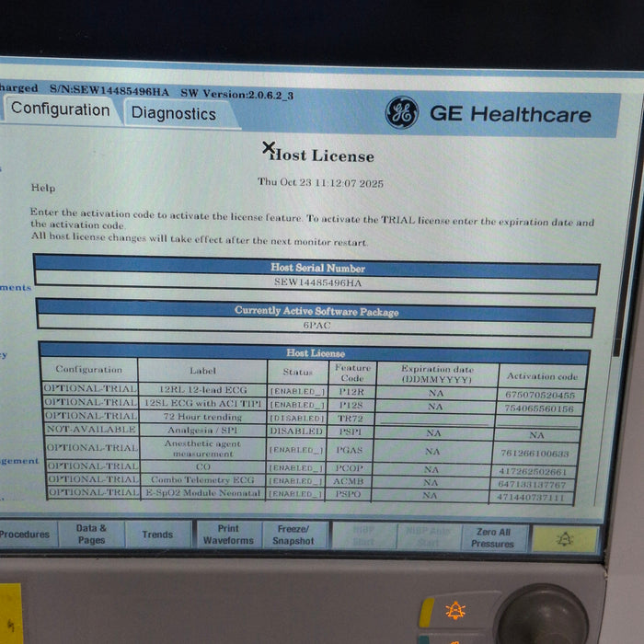Click feature code PSPI
Image resolution: width=644 pixels, height=644 pixels.
(x=350, y=431)
